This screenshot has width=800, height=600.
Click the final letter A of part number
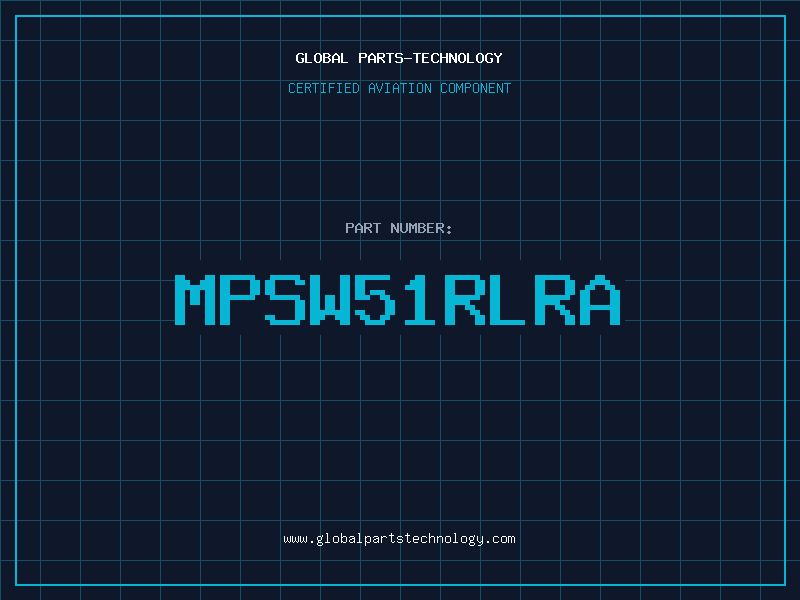click(x=602, y=299)
